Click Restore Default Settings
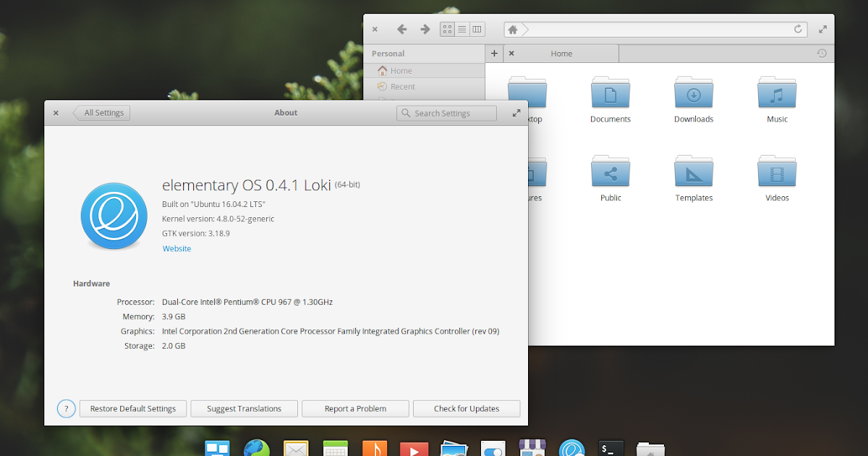Viewport: 868px width, 456px height. [x=133, y=408]
